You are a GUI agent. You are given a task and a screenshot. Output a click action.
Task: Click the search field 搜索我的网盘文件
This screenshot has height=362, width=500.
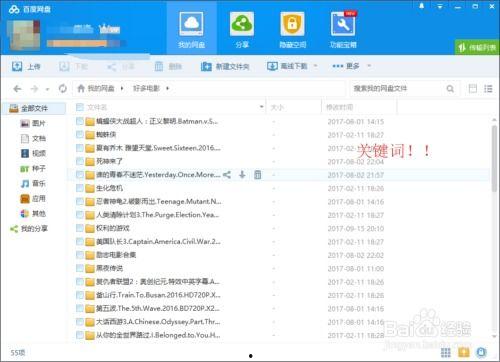tap(397, 89)
